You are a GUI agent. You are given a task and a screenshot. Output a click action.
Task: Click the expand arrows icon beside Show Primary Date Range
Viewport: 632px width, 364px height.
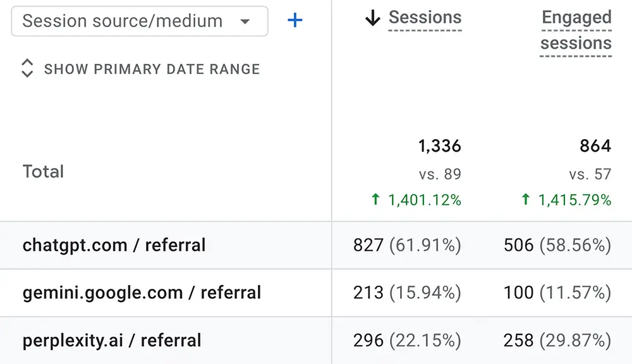coord(27,68)
